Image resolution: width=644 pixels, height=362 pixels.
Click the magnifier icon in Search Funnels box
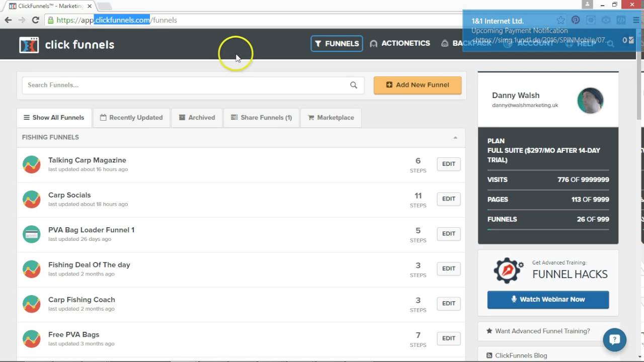coord(354,85)
